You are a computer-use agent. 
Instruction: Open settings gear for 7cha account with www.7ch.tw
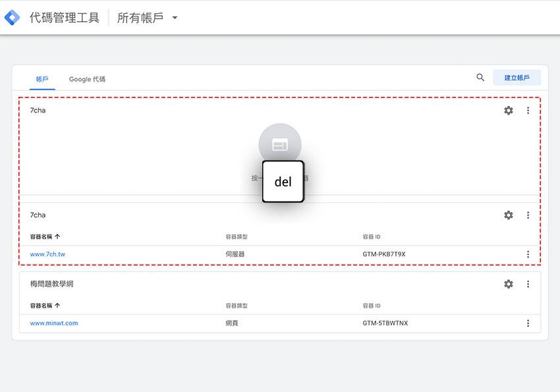click(508, 215)
